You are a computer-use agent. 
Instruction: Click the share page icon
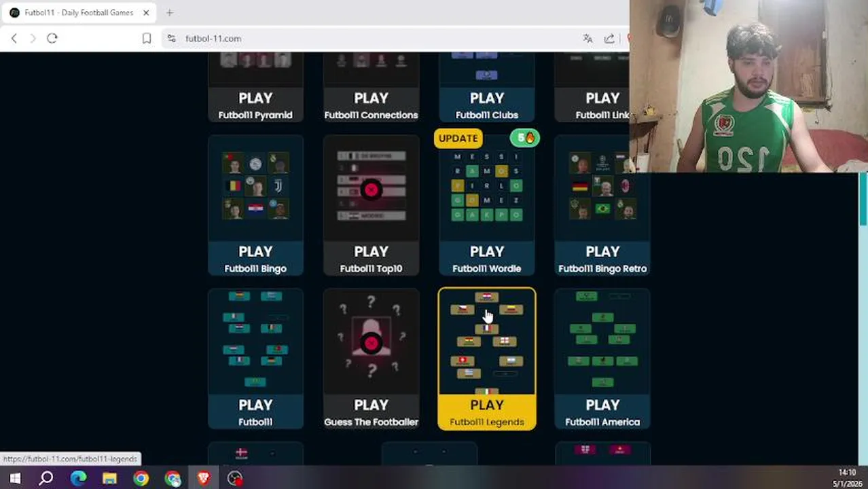609,39
